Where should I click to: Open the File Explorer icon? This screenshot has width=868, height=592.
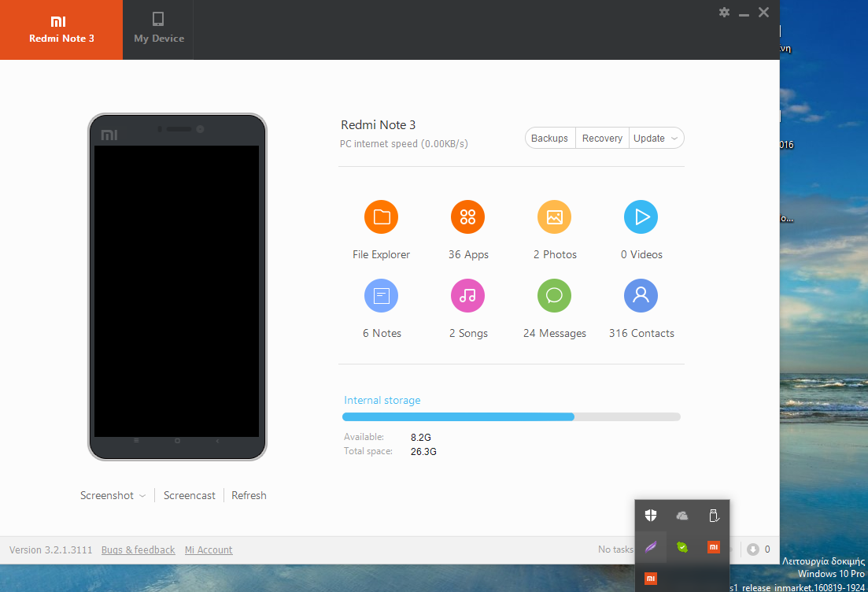381,217
